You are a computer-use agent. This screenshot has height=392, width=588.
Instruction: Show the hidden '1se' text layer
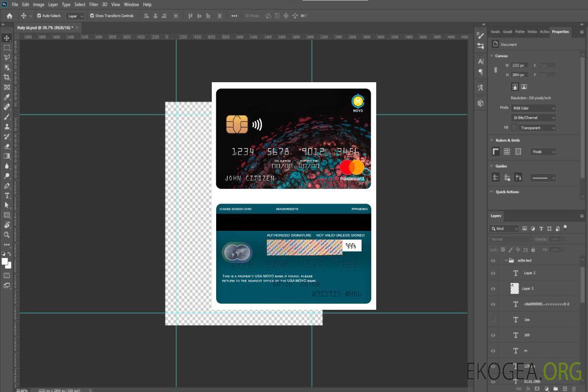[x=493, y=320]
